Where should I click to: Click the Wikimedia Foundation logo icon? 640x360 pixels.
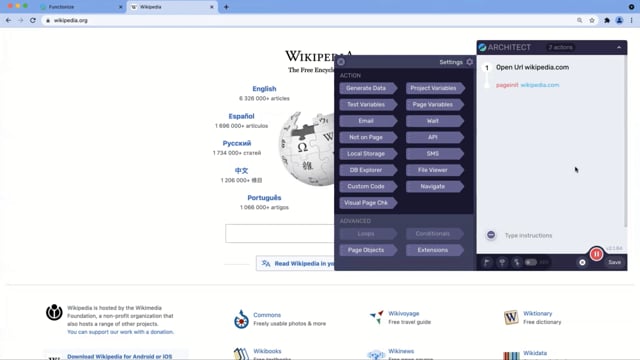[x=54, y=312]
